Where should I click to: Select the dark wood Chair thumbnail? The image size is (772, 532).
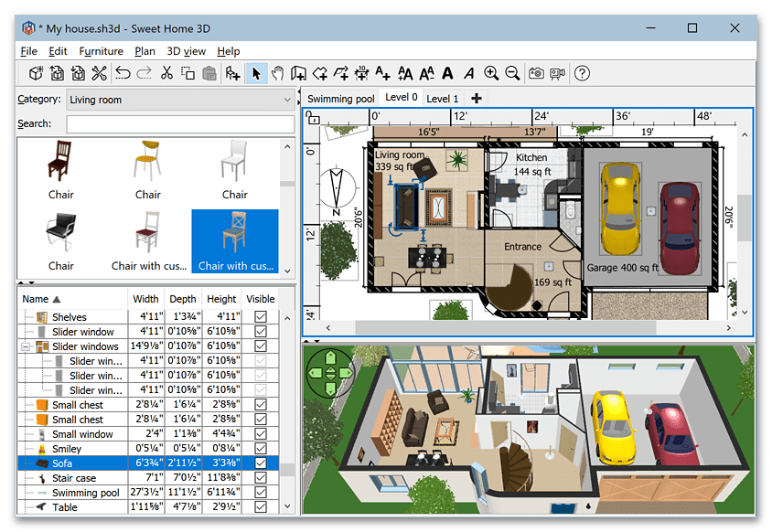click(60, 169)
